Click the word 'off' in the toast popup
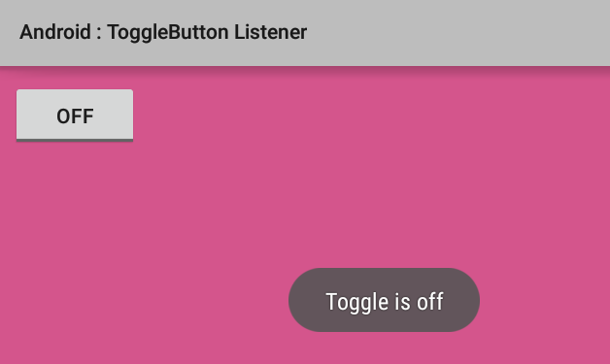Image resolution: width=610 pixels, height=364 pixels. tap(430, 301)
